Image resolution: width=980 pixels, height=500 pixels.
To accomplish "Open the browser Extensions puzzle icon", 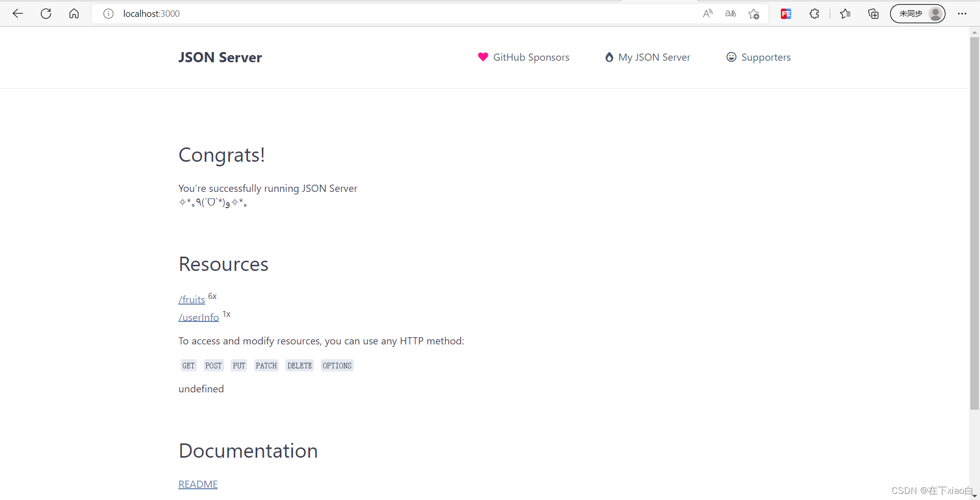I will point(814,14).
